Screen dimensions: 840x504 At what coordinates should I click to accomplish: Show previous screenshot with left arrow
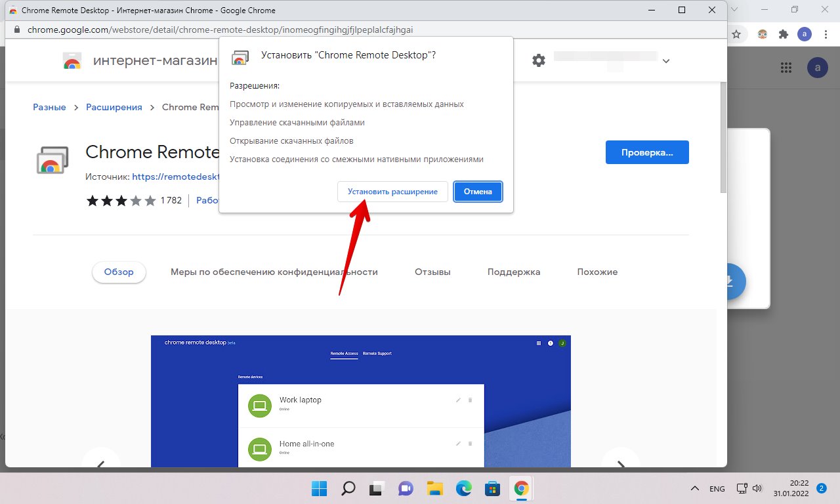point(101,463)
